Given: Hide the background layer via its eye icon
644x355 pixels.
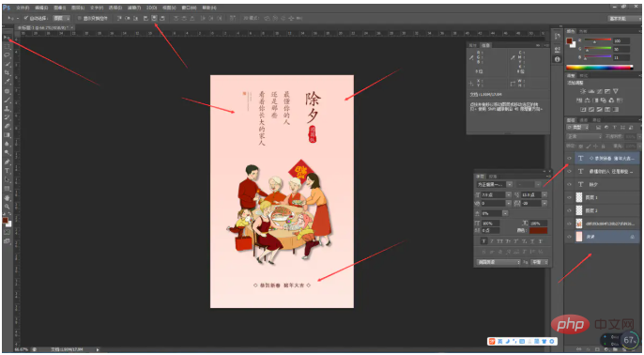Looking at the screenshot, I should 569,237.
